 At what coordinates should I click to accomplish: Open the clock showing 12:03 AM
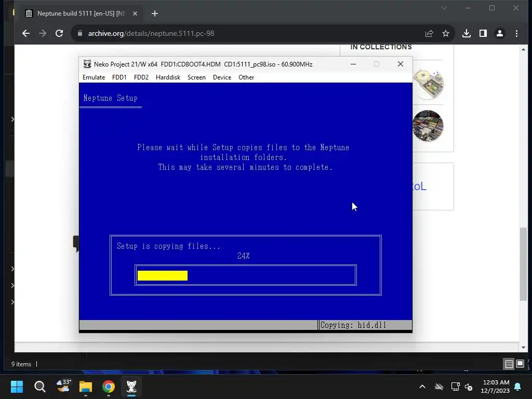tap(495, 387)
